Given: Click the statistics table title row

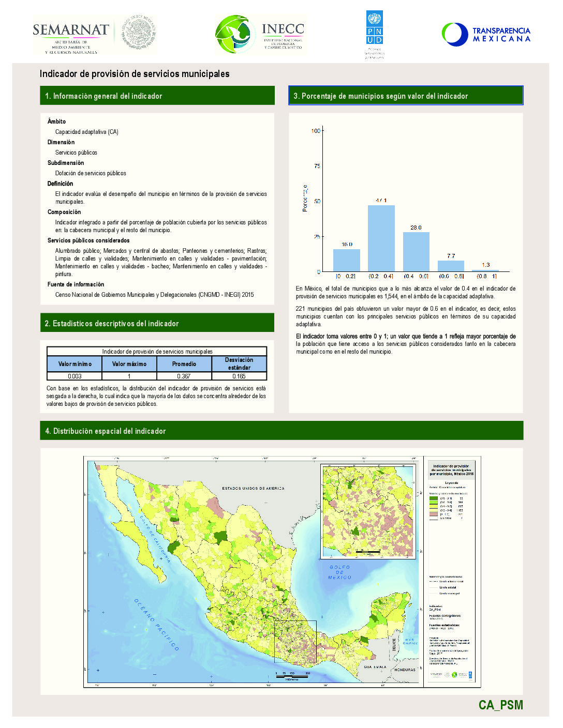Looking at the screenshot, I should [157, 352].
